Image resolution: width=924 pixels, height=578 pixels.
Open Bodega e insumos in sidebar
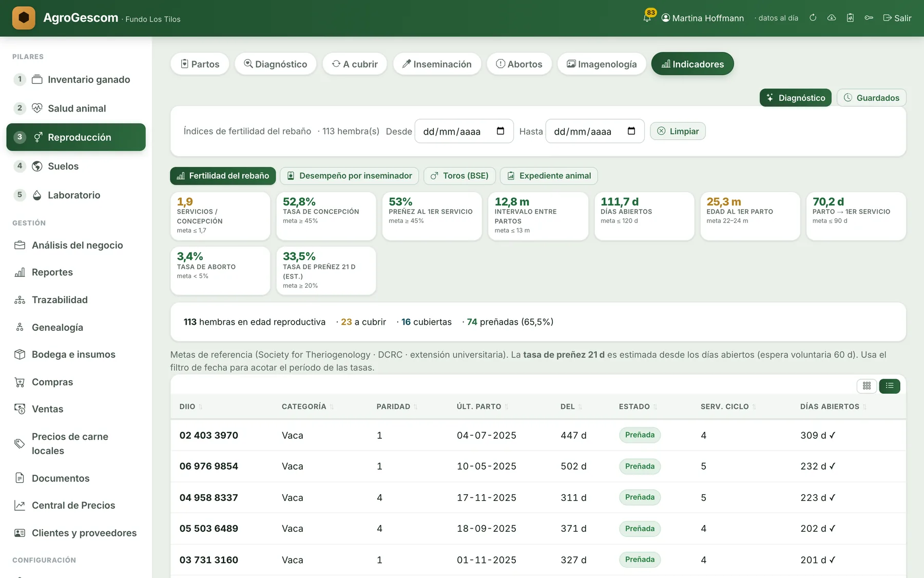point(76,355)
